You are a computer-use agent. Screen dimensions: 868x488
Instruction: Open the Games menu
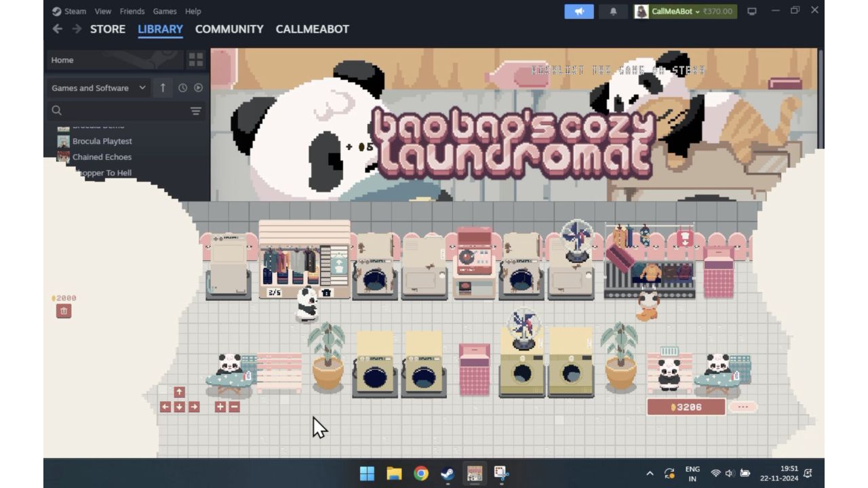[165, 12]
